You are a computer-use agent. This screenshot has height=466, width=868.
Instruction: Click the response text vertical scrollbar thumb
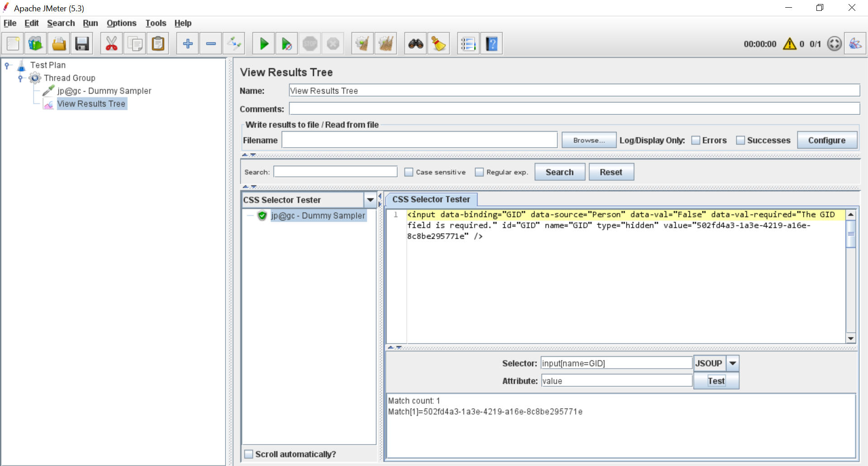(x=851, y=234)
